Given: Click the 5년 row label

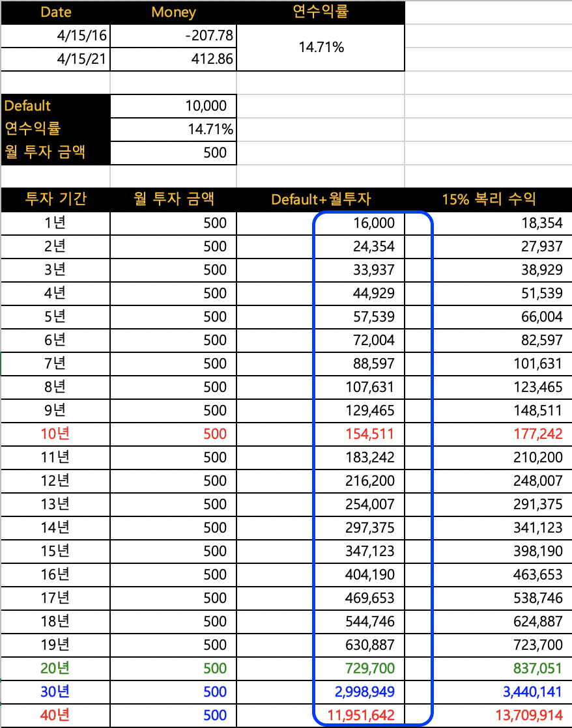Looking at the screenshot, I should (x=56, y=317).
